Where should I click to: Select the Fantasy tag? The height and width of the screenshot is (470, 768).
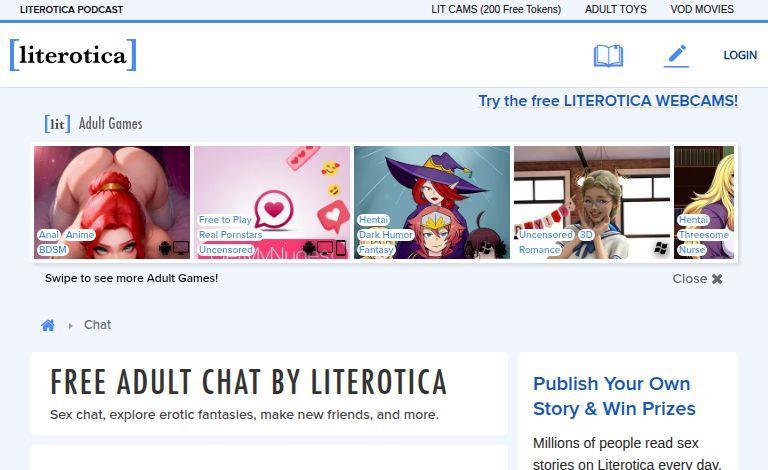(376, 250)
